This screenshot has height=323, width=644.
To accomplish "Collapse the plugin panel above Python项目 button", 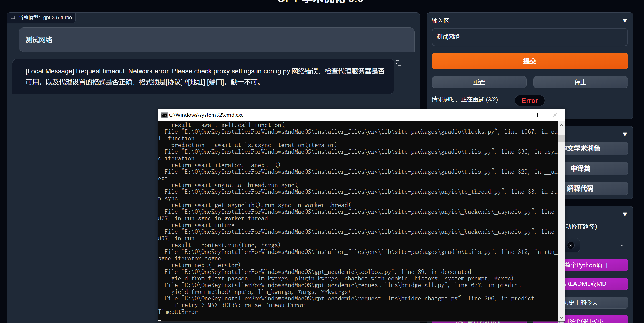I will pyautogui.click(x=625, y=215).
